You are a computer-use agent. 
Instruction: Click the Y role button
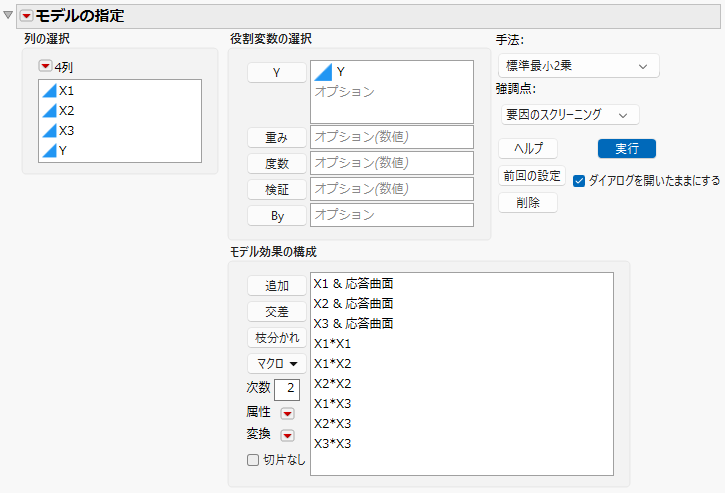(x=276, y=73)
